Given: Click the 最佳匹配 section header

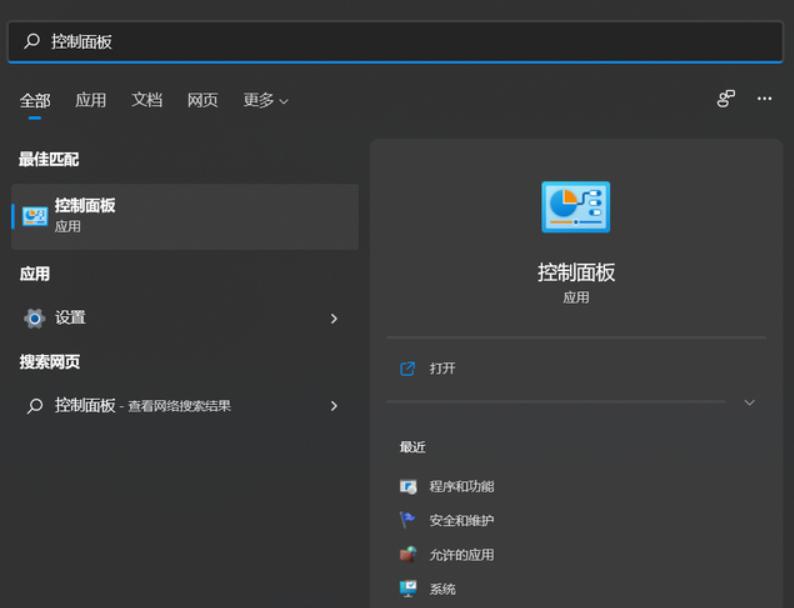Looking at the screenshot, I should [x=49, y=159].
